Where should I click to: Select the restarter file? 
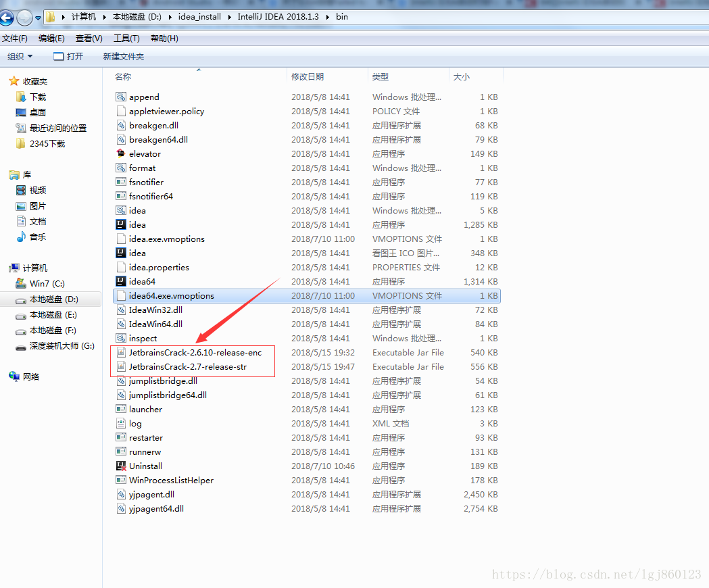tap(307, 438)
